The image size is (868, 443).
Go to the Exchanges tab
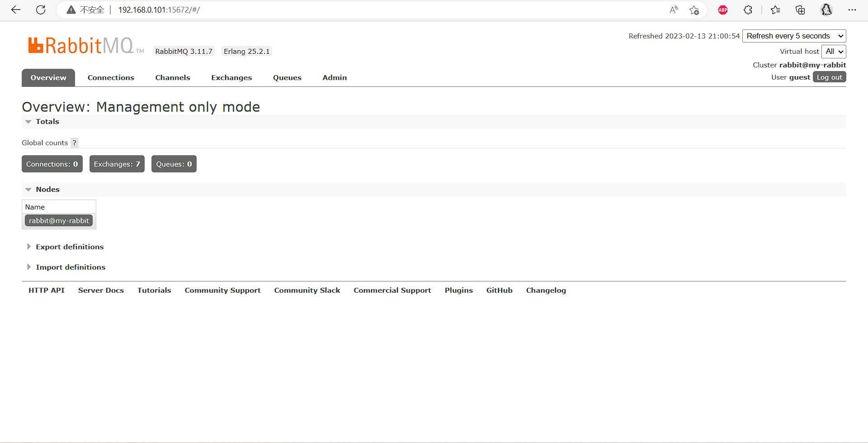[231, 78]
